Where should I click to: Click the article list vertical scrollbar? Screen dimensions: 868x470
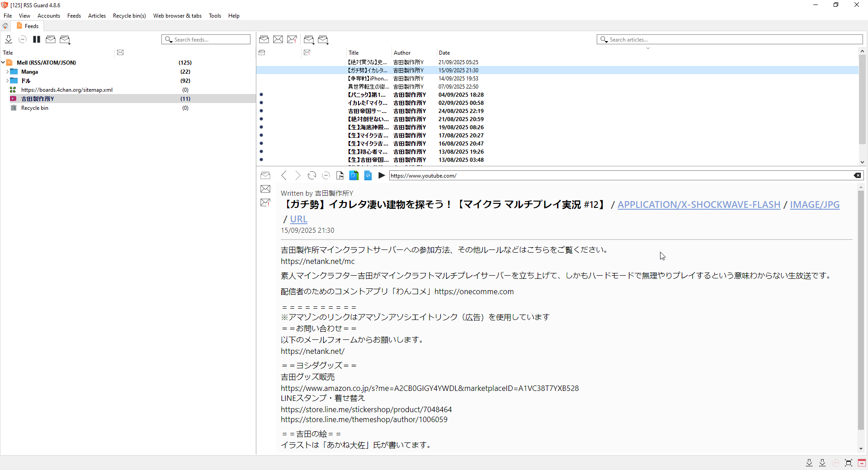[x=862, y=99]
